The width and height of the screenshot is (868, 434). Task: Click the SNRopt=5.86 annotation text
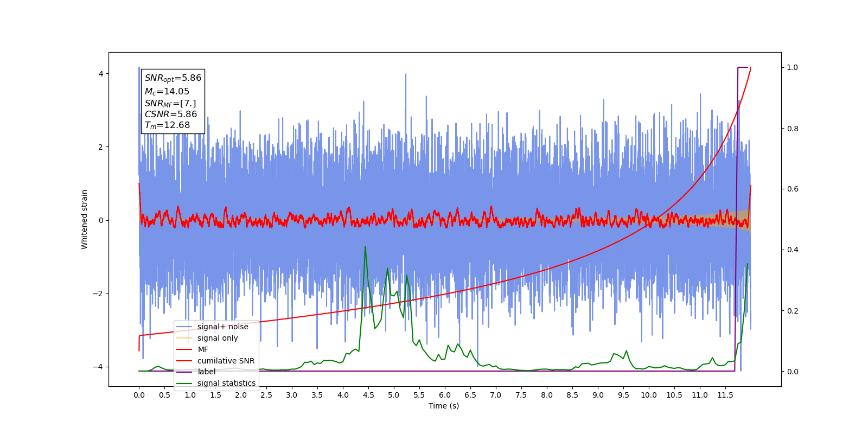[173, 78]
